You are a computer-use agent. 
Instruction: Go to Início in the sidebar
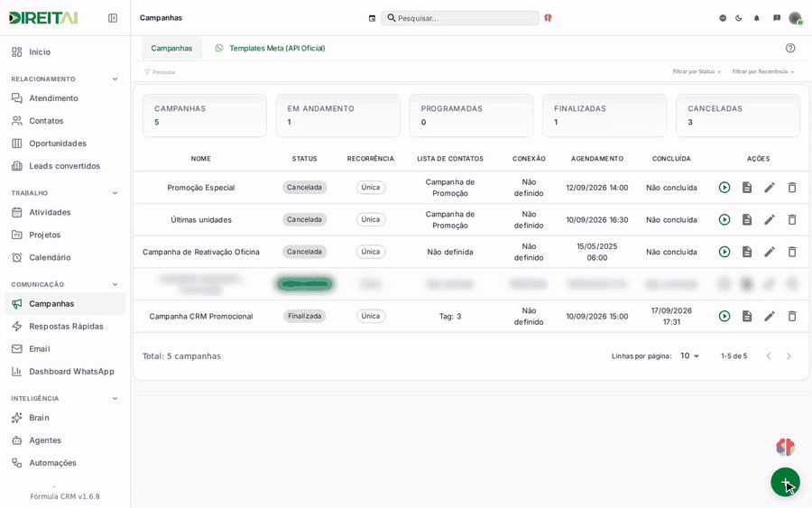(65, 51)
